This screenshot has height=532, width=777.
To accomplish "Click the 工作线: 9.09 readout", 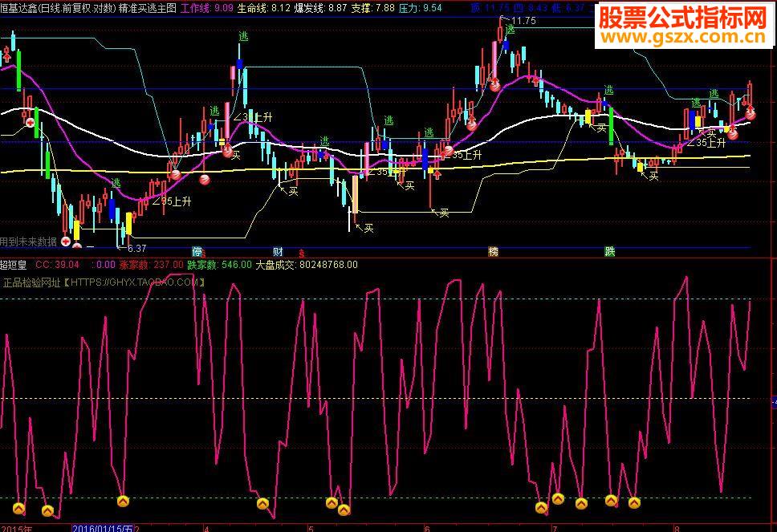I will click(x=206, y=8).
